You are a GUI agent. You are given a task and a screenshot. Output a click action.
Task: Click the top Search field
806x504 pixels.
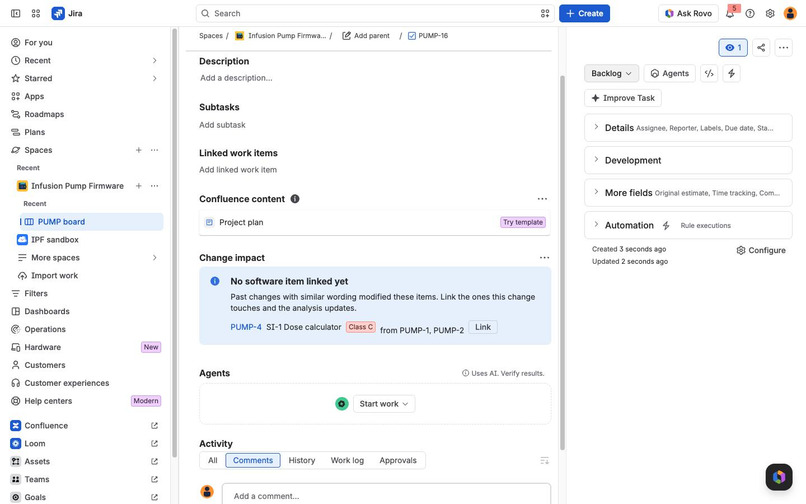[375, 13]
